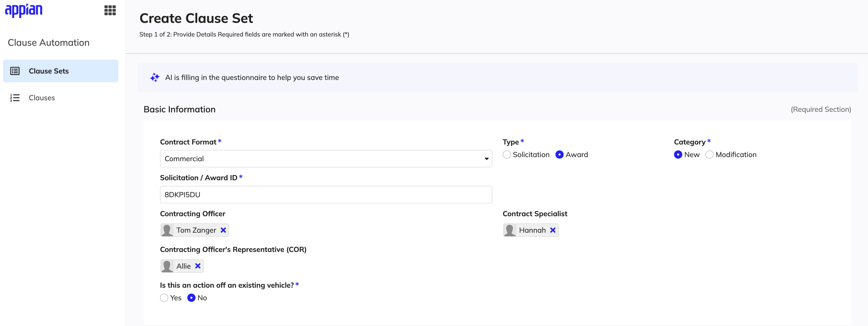Select No for existing vehicle action

[x=191, y=298]
